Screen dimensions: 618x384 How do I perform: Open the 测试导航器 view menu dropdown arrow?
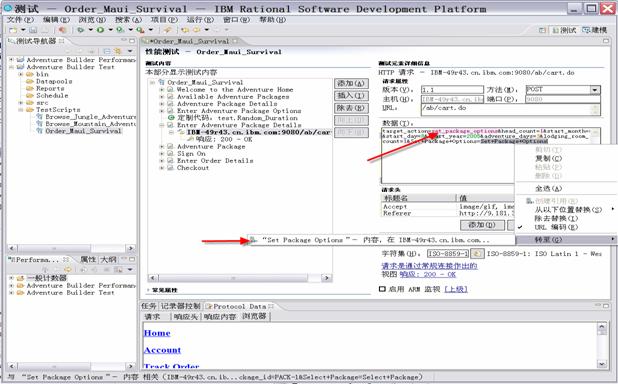[x=130, y=51]
